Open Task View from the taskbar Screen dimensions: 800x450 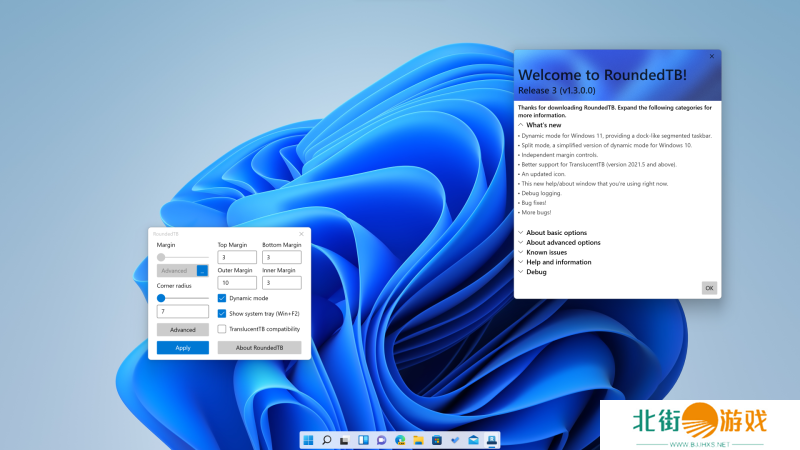344,440
